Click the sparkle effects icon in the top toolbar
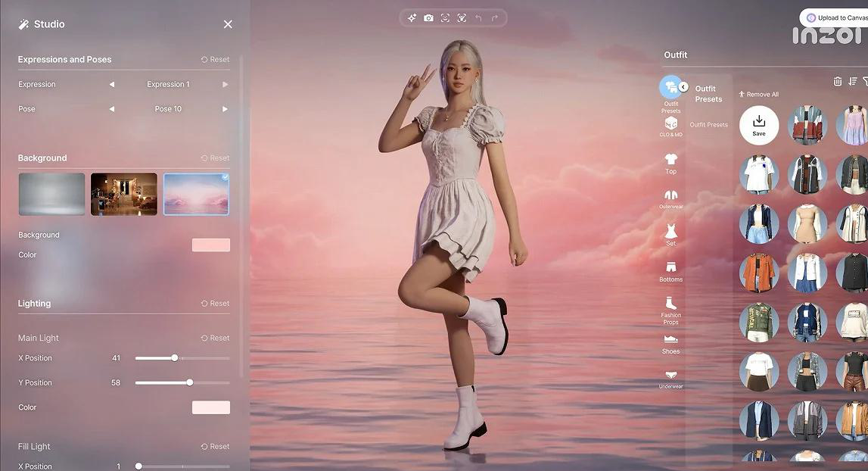This screenshot has height=471, width=868. [x=412, y=18]
